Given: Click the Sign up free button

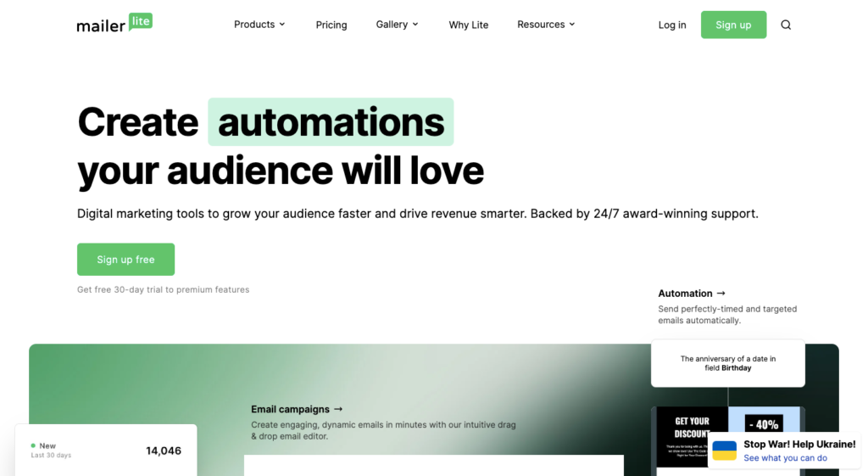Looking at the screenshot, I should 125,260.
